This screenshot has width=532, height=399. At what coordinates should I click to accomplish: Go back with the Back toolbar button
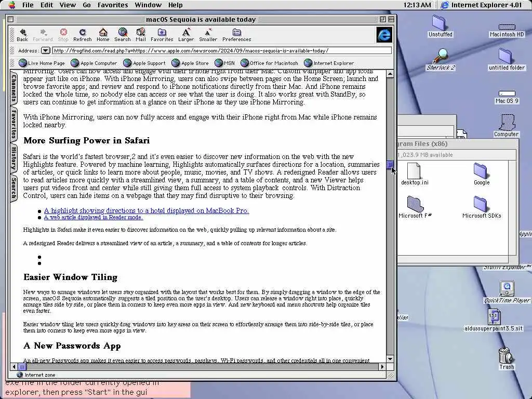[x=22, y=35]
